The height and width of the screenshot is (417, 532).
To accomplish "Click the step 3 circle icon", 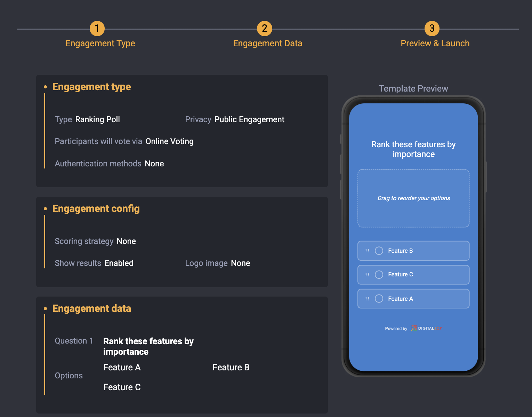I will 432,29.
